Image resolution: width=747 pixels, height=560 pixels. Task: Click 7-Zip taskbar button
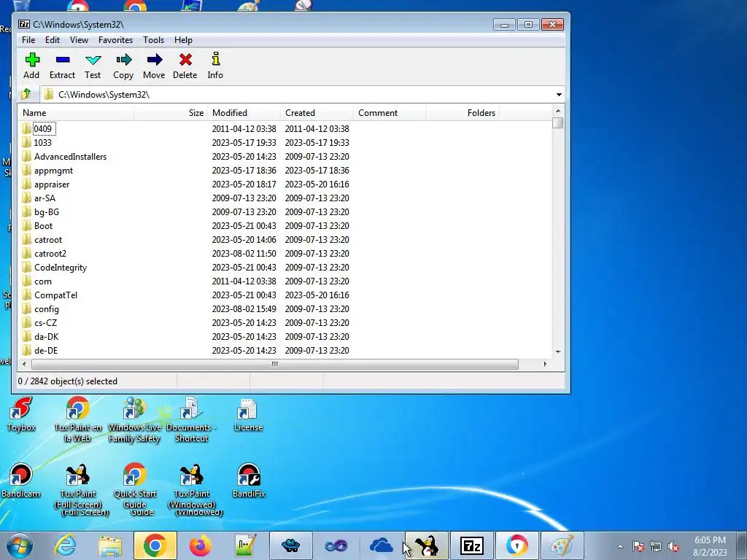tap(472, 545)
